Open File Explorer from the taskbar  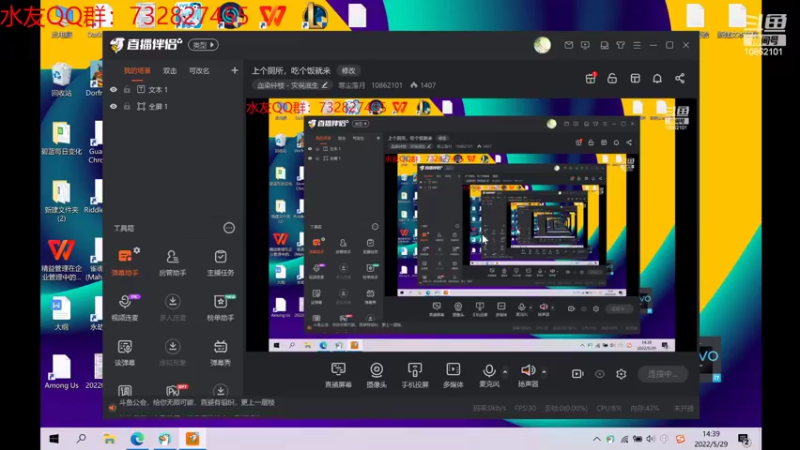[x=109, y=439]
